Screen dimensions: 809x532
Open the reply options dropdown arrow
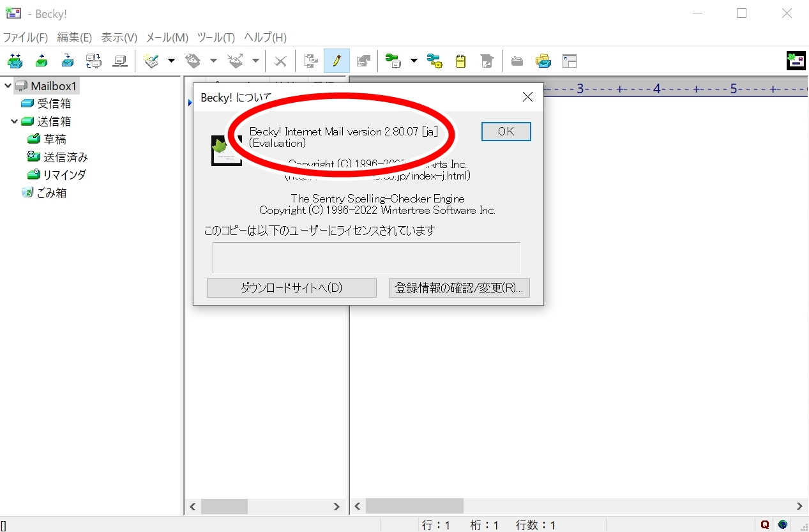point(213,61)
